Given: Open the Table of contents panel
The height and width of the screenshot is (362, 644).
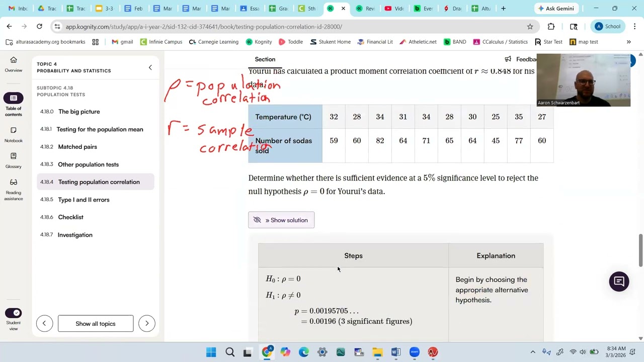Looking at the screenshot, I should [x=13, y=105].
